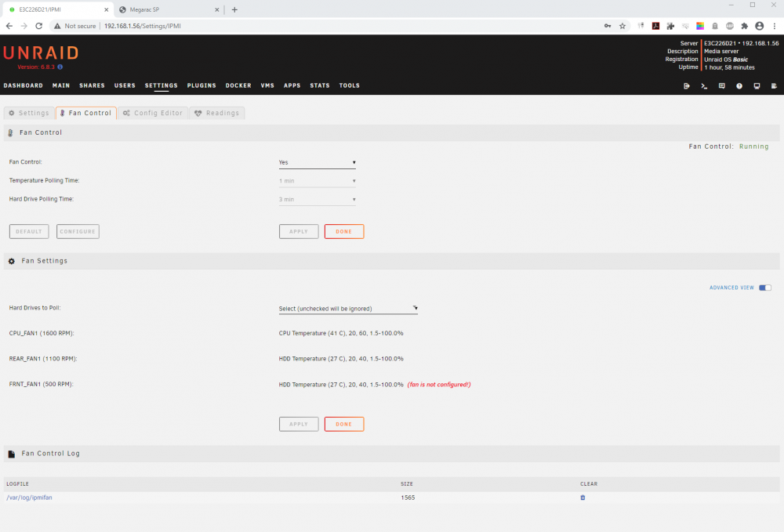
Task: Click the REAR_FAN1 HDD Temperature setting text
Action: pyautogui.click(x=341, y=359)
